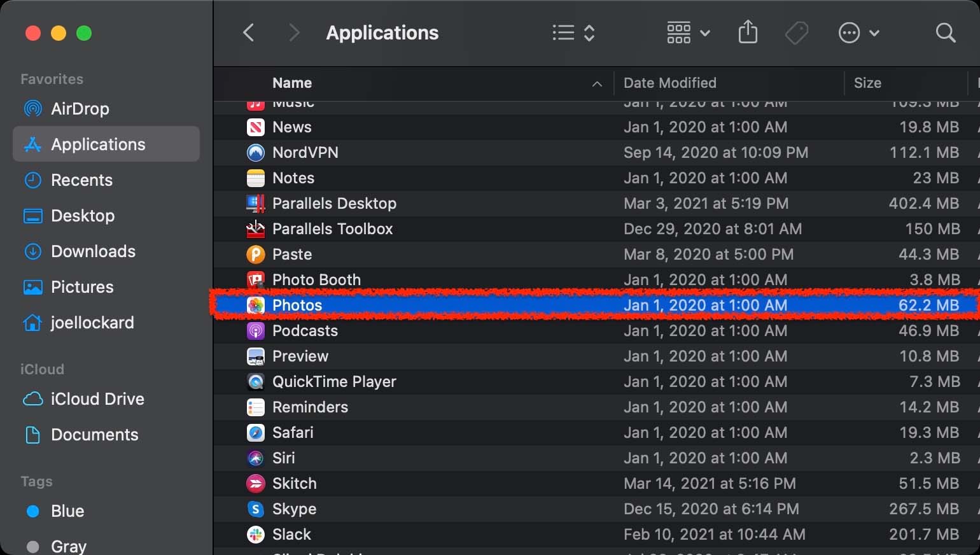
Task: Select the Blue tag in sidebar
Action: point(106,511)
